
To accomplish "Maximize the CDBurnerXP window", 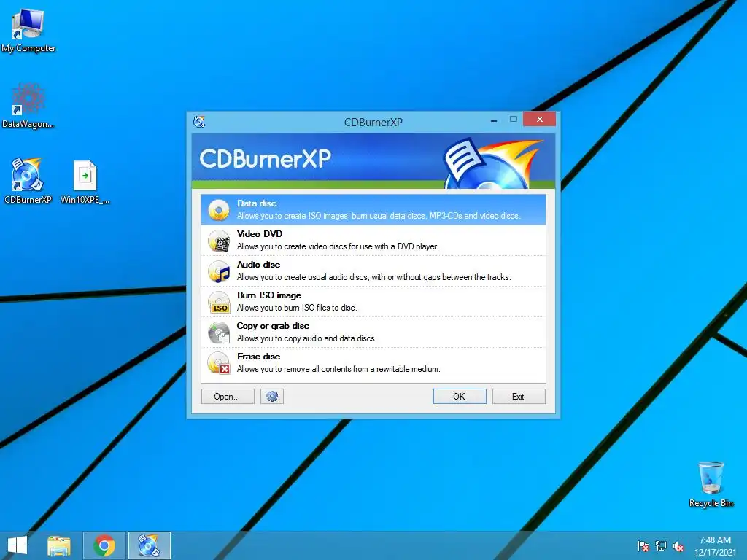I will pos(513,119).
